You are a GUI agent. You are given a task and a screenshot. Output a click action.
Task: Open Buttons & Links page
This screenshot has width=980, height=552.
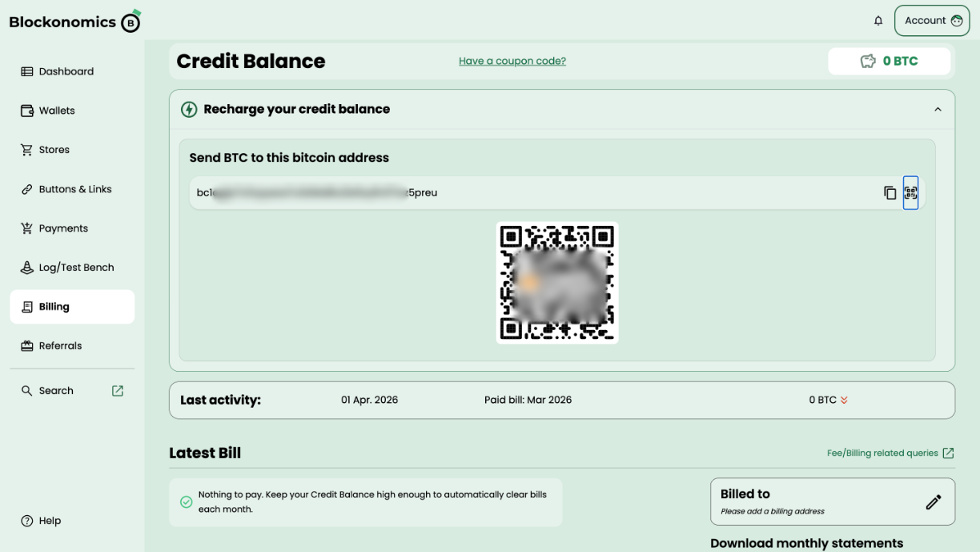tap(66, 189)
